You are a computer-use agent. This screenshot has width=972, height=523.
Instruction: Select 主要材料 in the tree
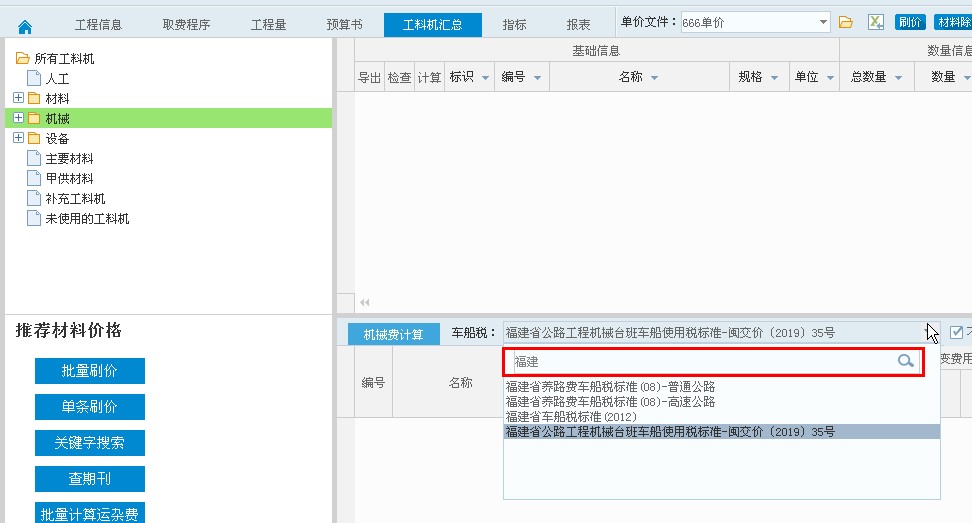coord(69,159)
